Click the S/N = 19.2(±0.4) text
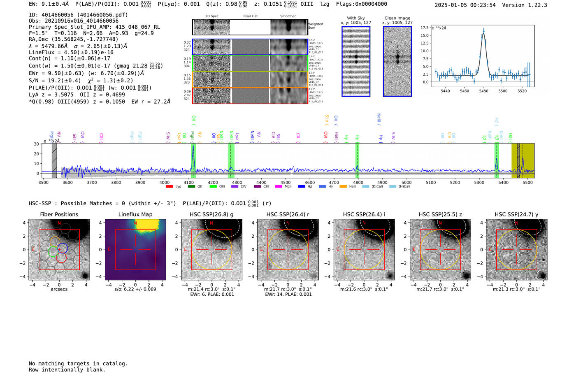This screenshot has height=392, width=576. pos(55,81)
